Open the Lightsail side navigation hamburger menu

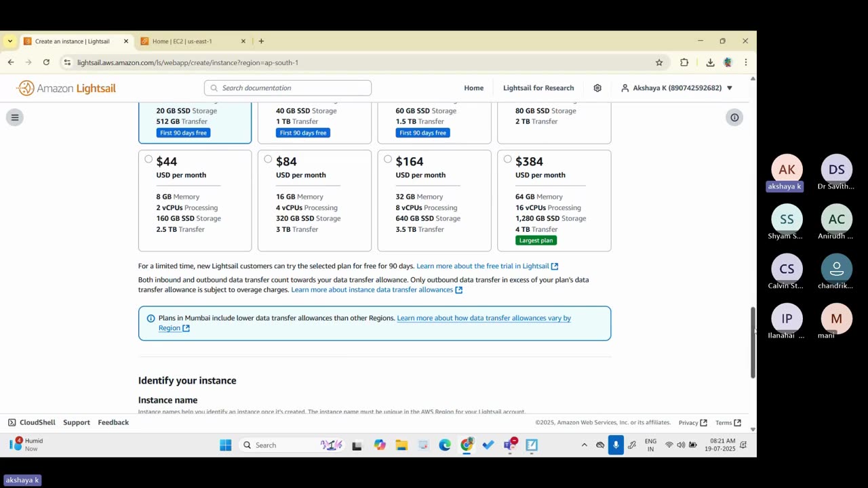pyautogui.click(x=15, y=117)
